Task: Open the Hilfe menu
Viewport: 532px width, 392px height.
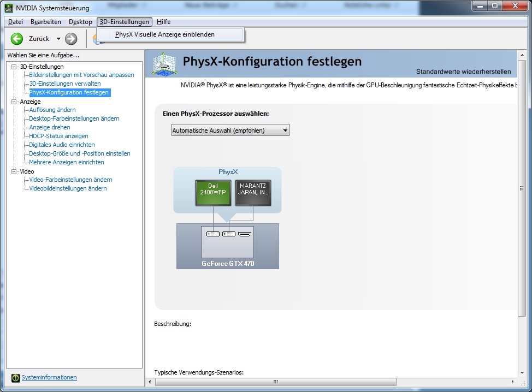Action: 163,22
